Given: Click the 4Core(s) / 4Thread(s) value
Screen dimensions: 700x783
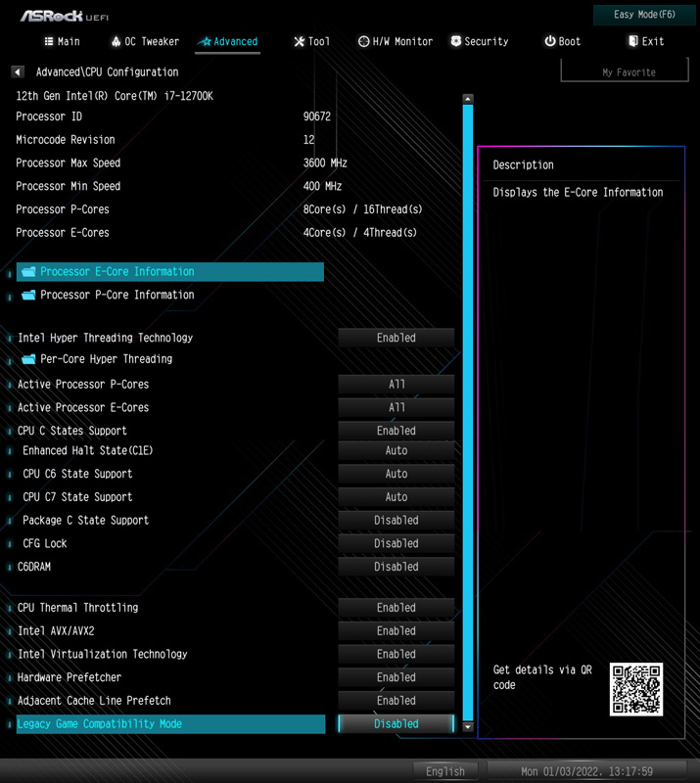Looking at the screenshot, I should 359,233.
